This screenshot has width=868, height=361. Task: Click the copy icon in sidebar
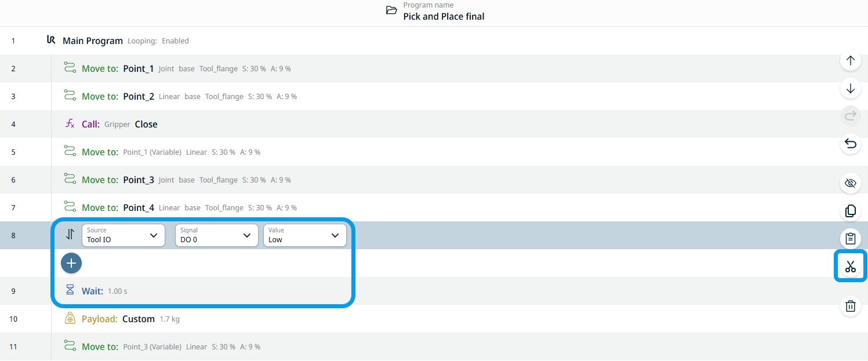pyautogui.click(x=850, y=212)
